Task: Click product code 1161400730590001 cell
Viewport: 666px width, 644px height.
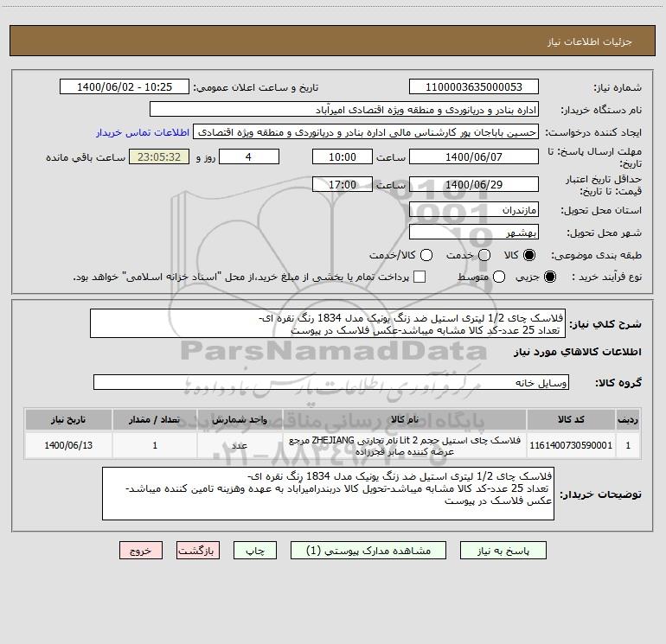Action: point(571,445)
